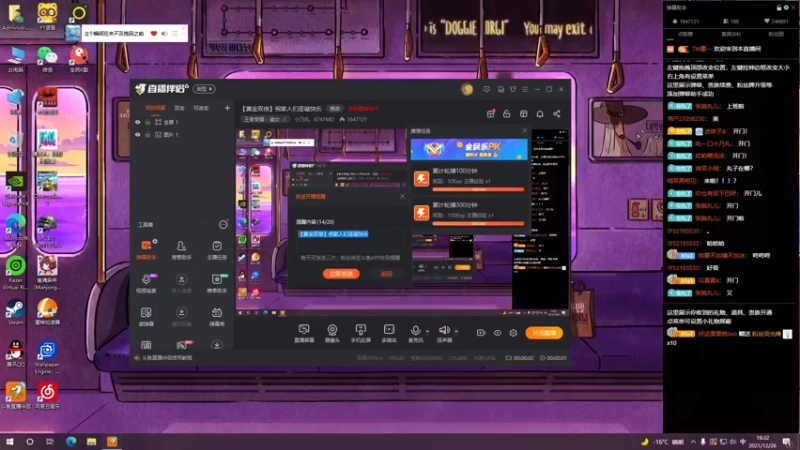
Task: Toggle lock for 图片 1 source
Action: [x=147, y=135]
